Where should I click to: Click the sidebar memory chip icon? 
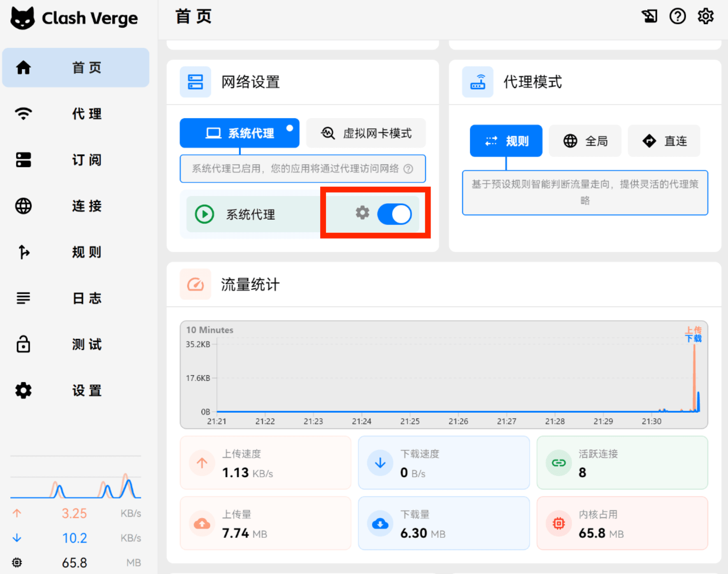point(17,562)
